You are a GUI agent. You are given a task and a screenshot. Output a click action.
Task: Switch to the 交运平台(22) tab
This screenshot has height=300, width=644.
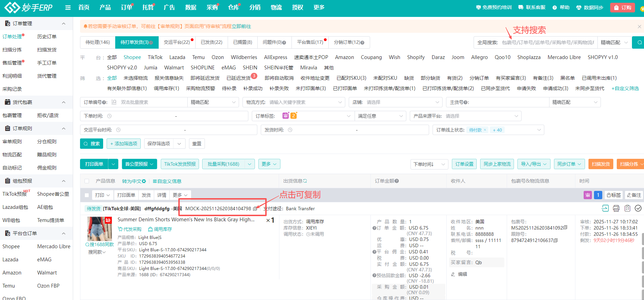point(177,42)
